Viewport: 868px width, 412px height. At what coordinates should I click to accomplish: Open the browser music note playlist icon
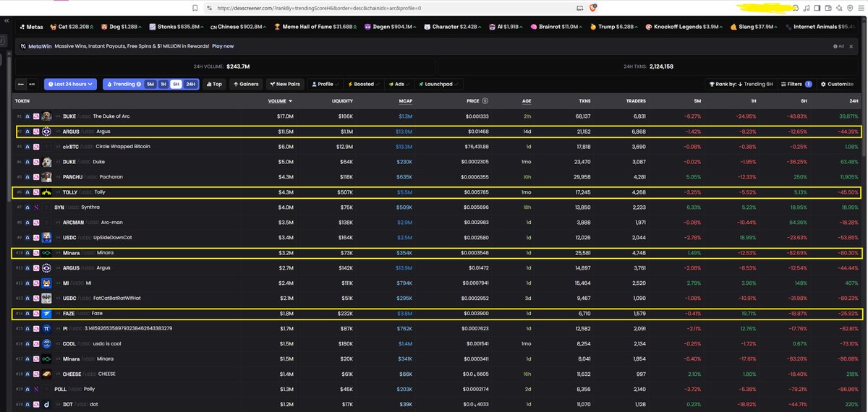(x=807, y=7)
